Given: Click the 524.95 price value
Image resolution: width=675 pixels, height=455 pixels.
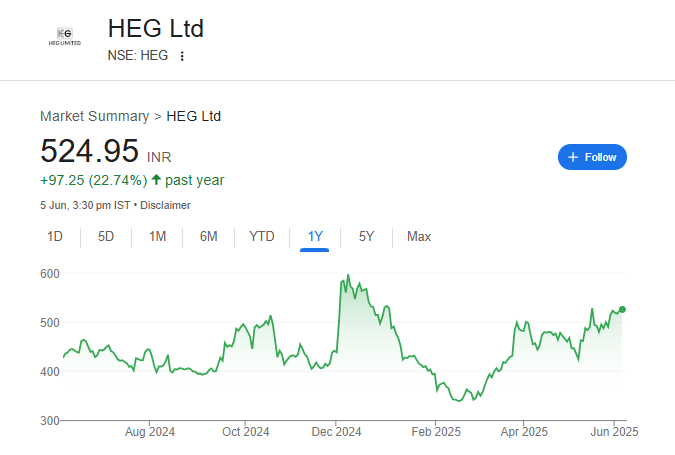Looking at the screenshot, I should [x=90, y=151].
